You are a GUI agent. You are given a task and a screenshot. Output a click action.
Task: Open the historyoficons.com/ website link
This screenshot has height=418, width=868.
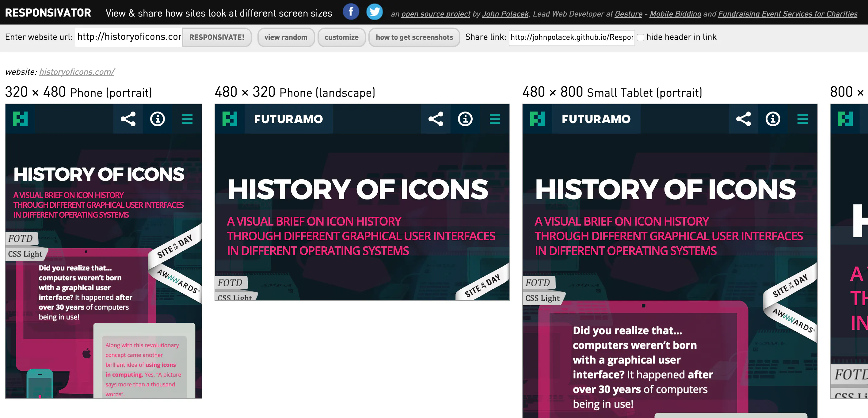[77, 72]
